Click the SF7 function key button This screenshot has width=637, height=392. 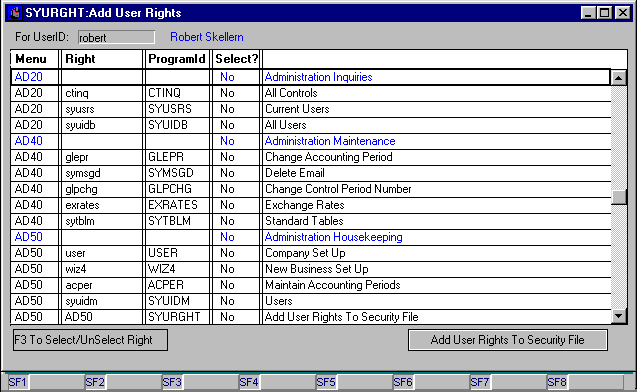click(x=480, y=382)
